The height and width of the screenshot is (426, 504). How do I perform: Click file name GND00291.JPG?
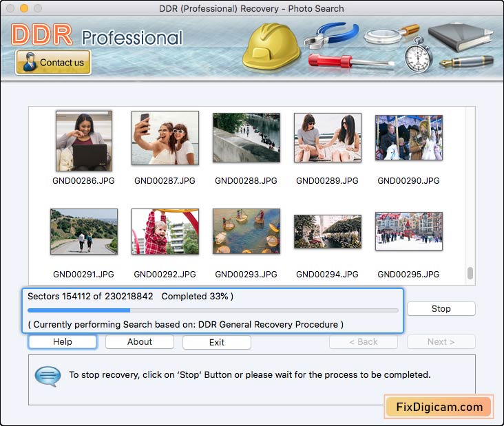(x=83, y=275)
